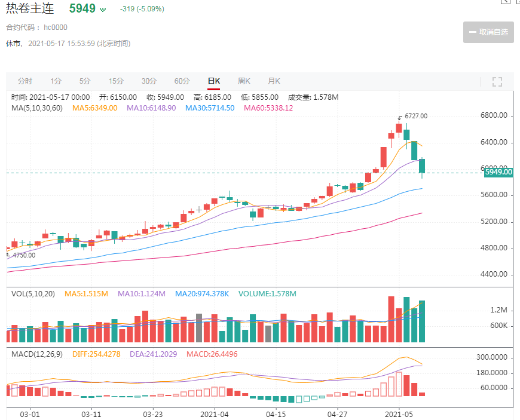Click the 4750.00 low price marker
Image resolution: width=520 pixels, height=420 pixels.
tap(24, 255)
